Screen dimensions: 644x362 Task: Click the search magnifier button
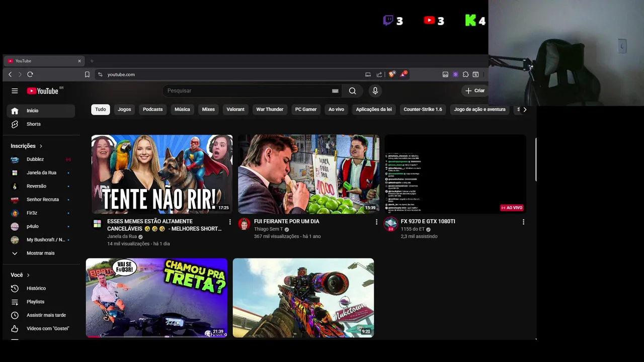(352, 91)
